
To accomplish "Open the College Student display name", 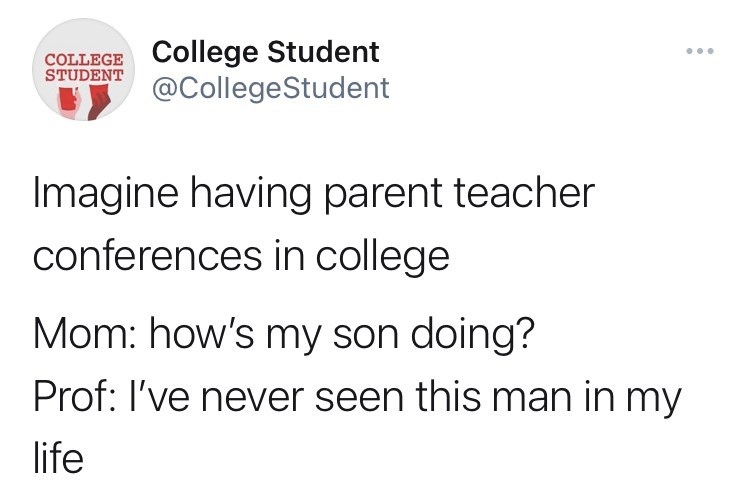I will click(x=265, y=51).
